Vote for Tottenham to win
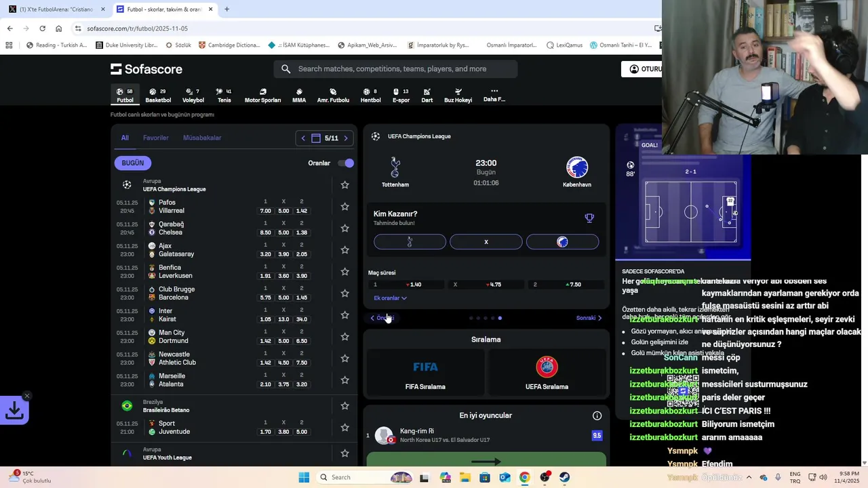Viewport: 868px width, 488px height. click(410, 242)
